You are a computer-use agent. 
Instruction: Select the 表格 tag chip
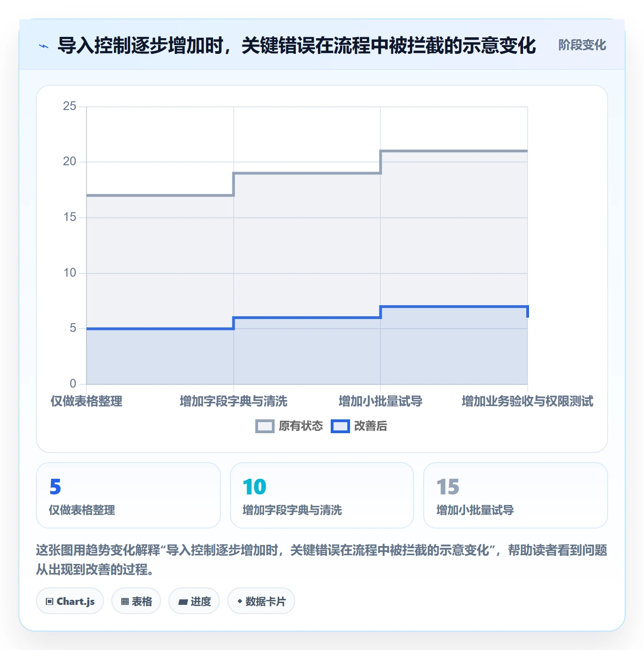(136, 601)
